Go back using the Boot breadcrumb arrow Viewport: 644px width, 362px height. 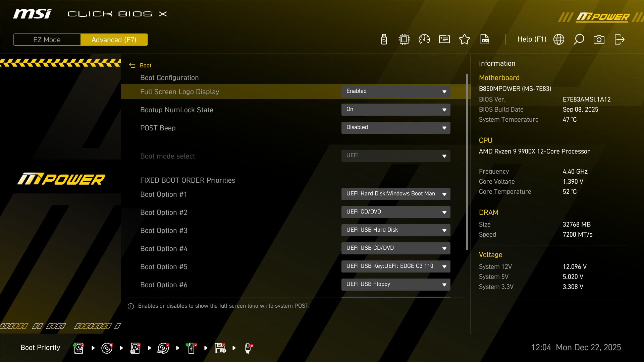(132, 65)
